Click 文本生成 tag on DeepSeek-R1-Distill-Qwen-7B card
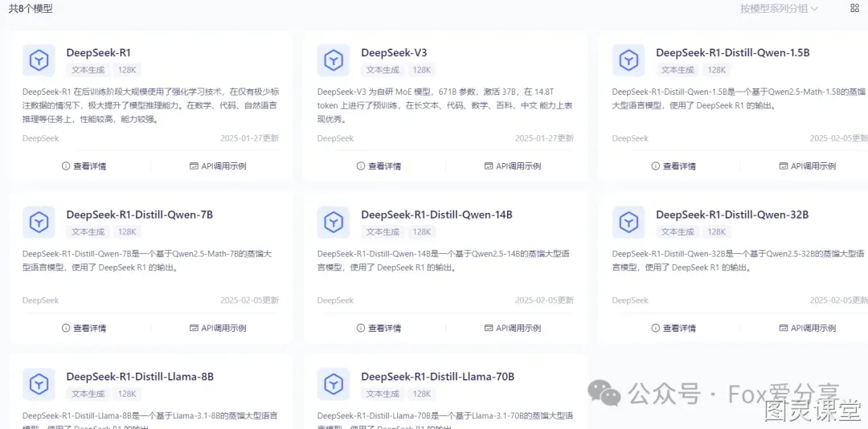The height and width of the screenshot is (429, 868). pos(88,232)
